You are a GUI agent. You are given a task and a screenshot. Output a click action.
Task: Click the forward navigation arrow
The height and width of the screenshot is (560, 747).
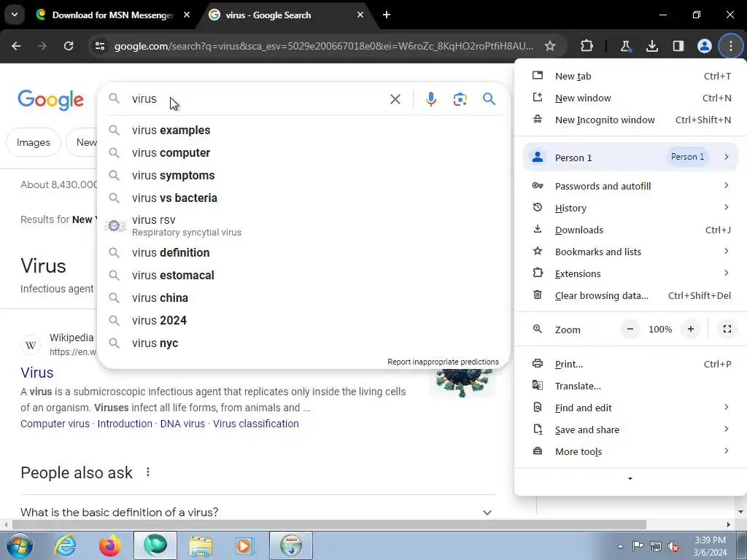tap(42, 46)
